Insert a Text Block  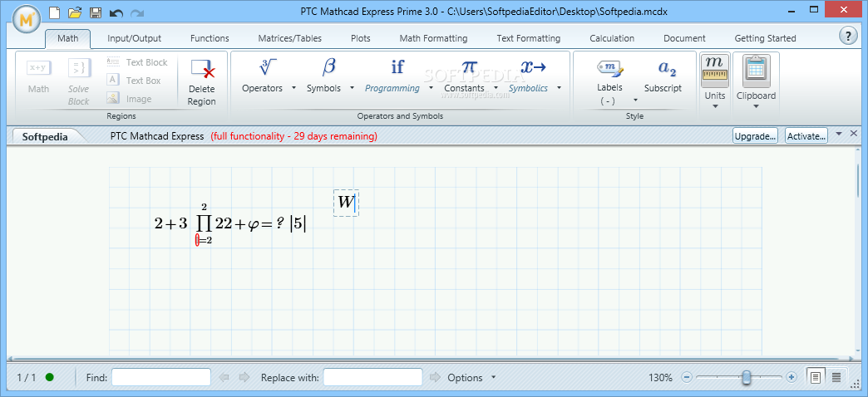(137, 62)
